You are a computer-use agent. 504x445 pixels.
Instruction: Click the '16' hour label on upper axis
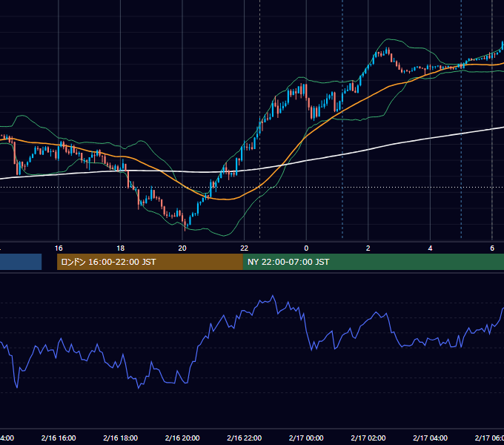click(x=59, y=248)
